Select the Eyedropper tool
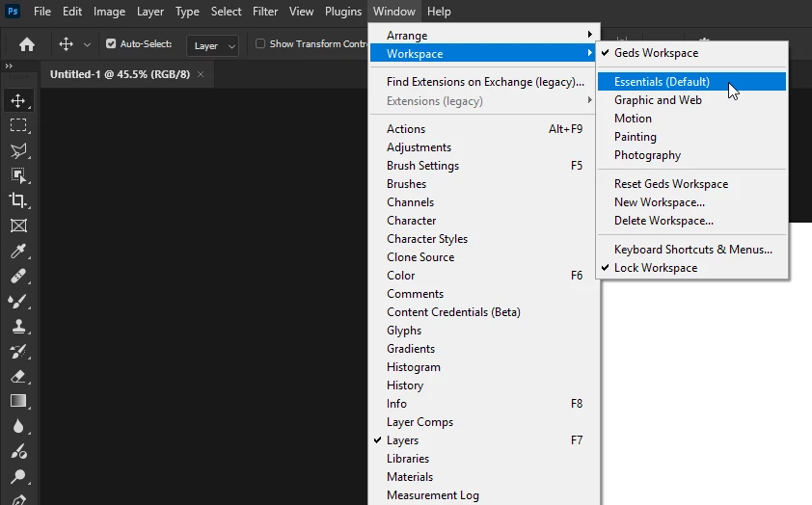 18,251
